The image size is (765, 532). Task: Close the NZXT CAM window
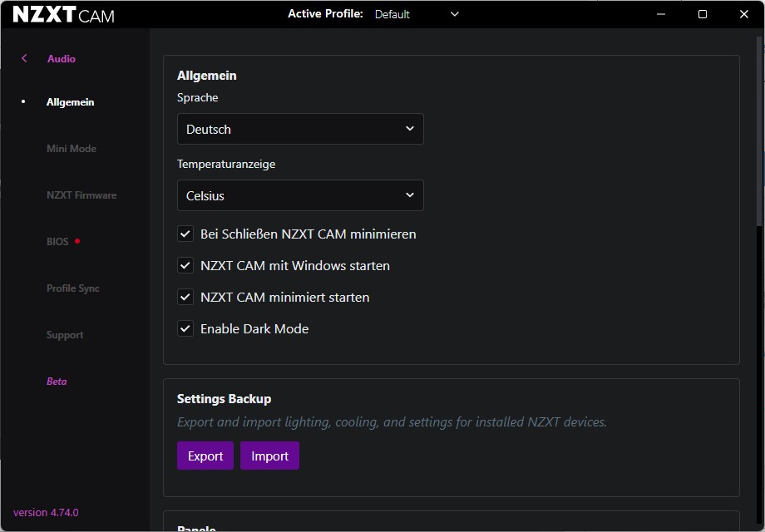point(744,14)
